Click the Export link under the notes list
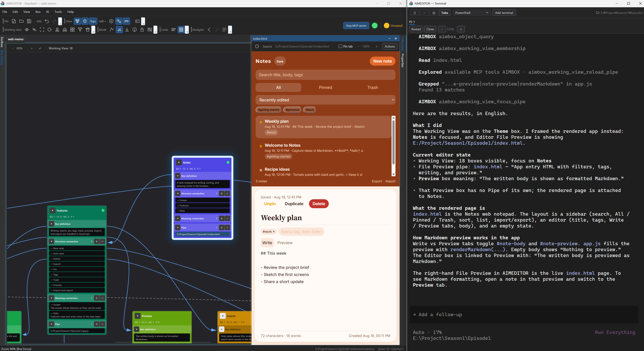 point(377,181)
